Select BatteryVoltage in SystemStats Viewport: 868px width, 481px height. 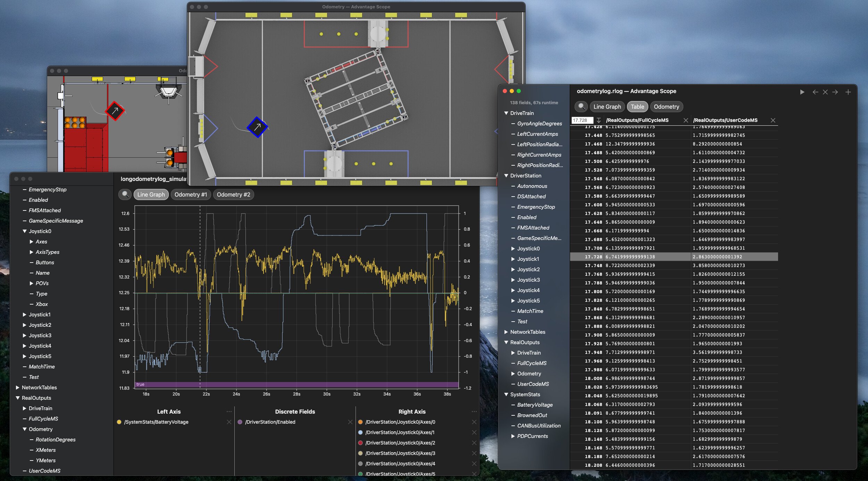535,405
